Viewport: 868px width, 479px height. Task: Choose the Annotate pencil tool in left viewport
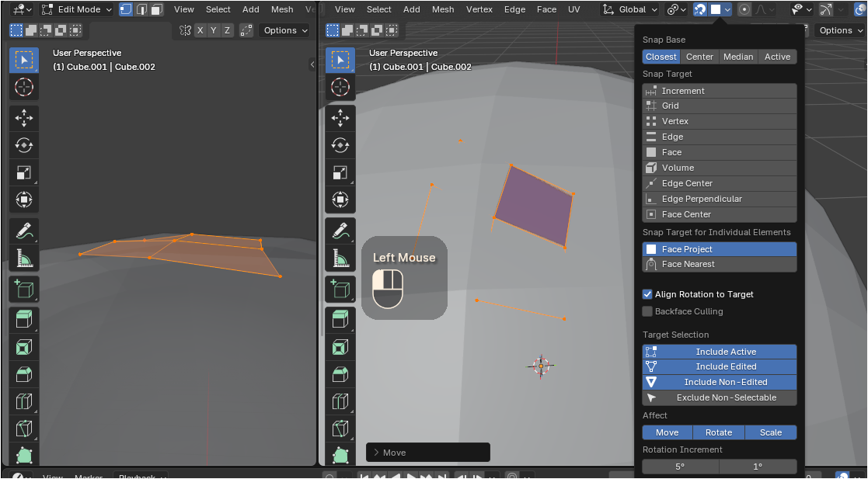(24, 231)
